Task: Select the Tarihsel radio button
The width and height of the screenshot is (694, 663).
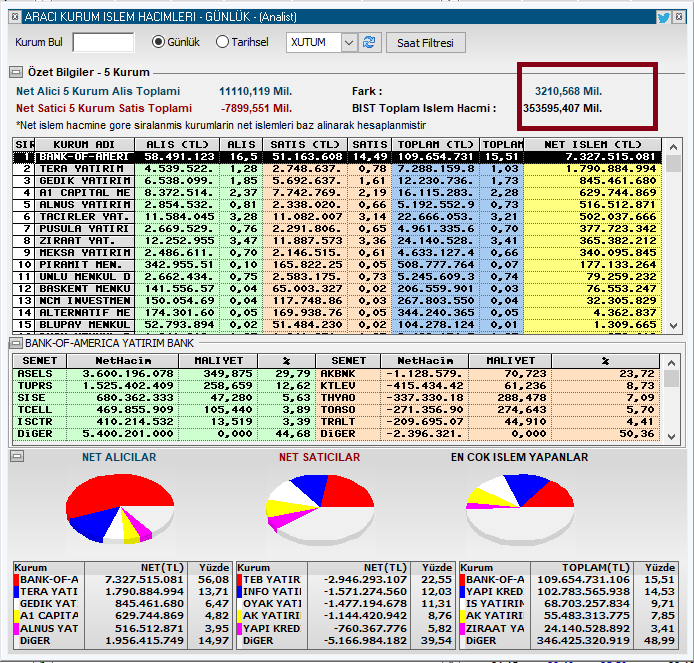Action: point(222,42)
